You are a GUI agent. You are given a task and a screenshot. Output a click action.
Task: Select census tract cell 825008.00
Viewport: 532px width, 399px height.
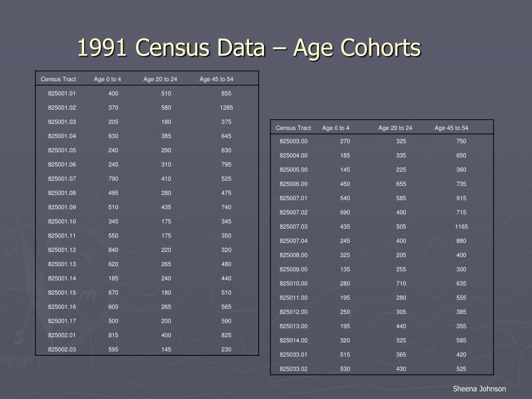[294, 256]
